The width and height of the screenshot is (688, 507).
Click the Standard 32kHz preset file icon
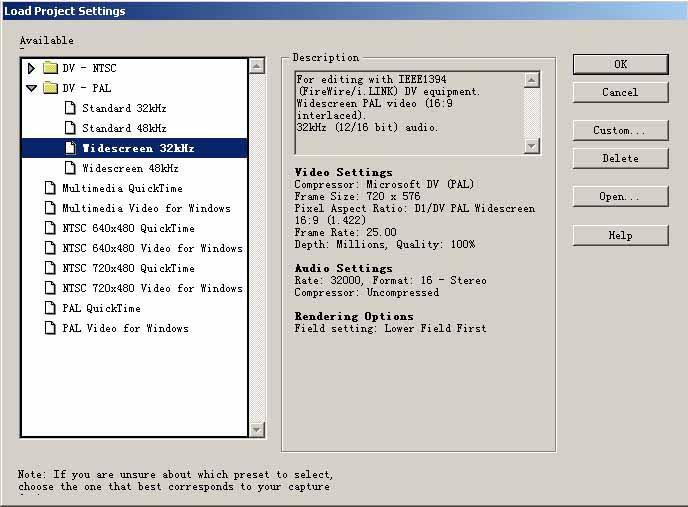(70, 108)
